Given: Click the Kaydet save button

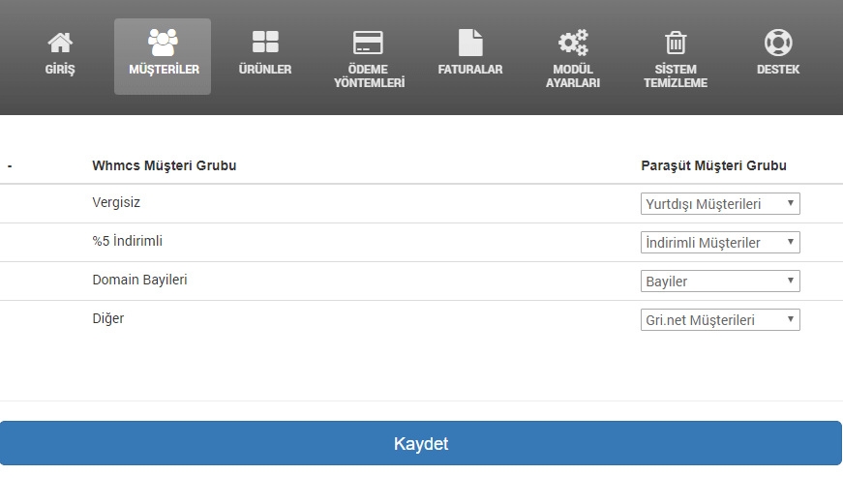Looking at the screenshot, I should point(421,443).
